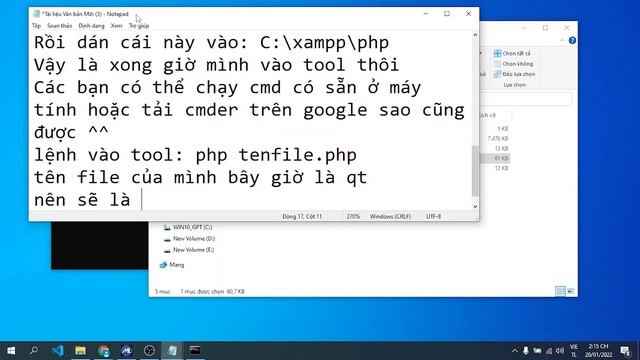This screenshot has height=360, width=640.
Task: Open the Định dạng menu in Notepad
Action: pyautogui.click(x=91, y=26)
